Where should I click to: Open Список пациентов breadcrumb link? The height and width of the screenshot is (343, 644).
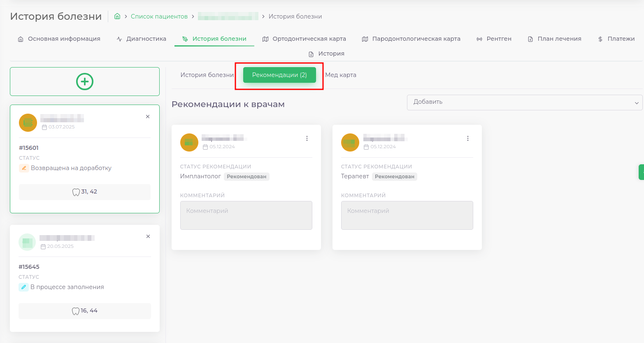159,16
